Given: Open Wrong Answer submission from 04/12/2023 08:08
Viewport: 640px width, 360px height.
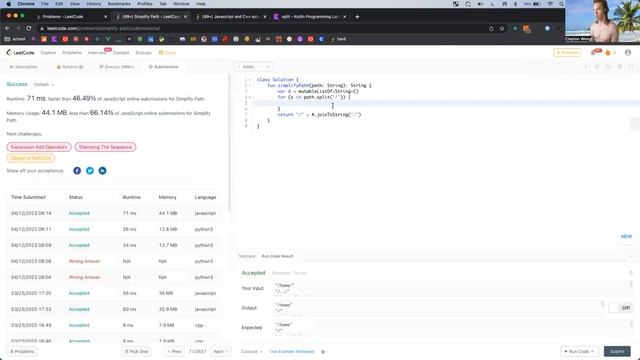Looking at the screenshot, I should click(84, 261).
